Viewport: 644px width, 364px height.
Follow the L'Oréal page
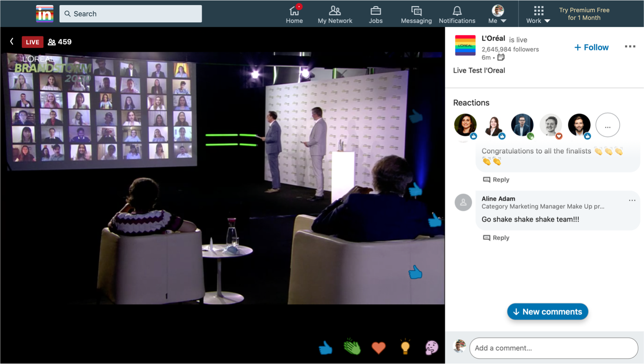point(591,47)
